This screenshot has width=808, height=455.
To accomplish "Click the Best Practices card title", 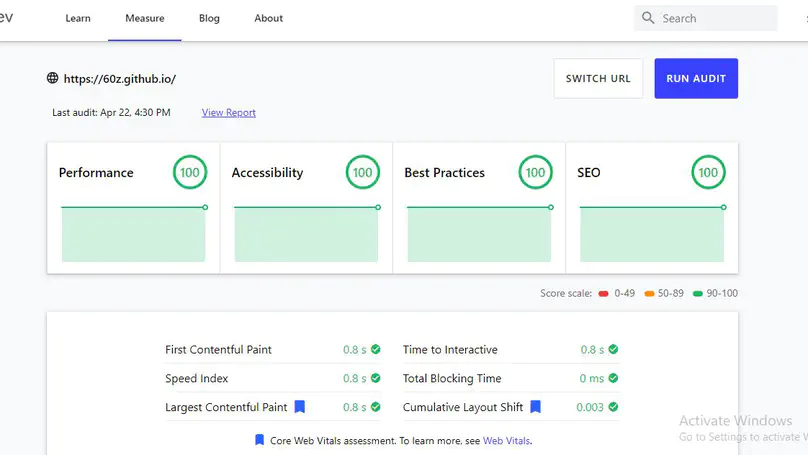I will coord(444,173).
